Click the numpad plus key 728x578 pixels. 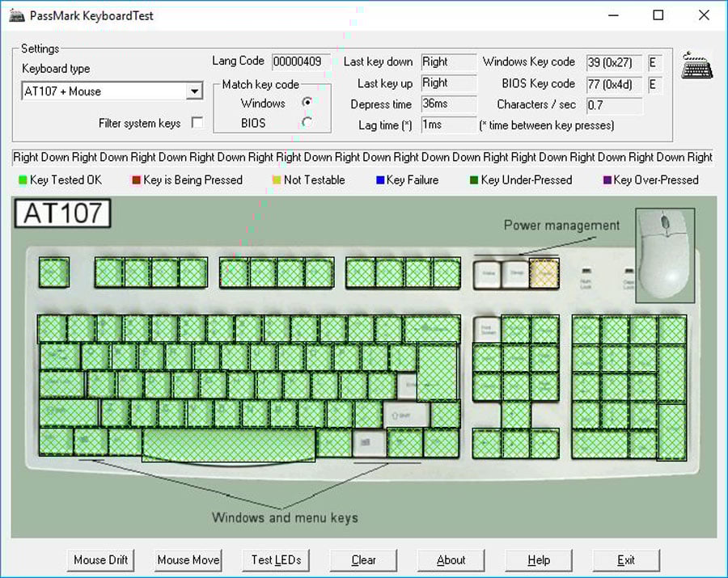[x=672, y=373]
